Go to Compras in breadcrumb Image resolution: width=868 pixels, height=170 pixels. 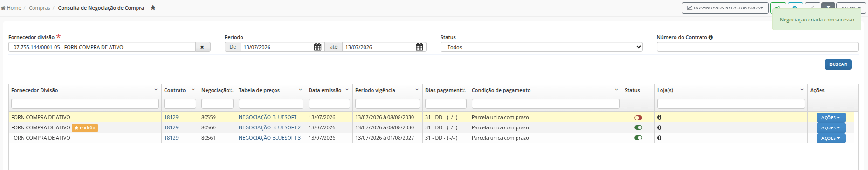pyautogui.click(x=39, y=8)
